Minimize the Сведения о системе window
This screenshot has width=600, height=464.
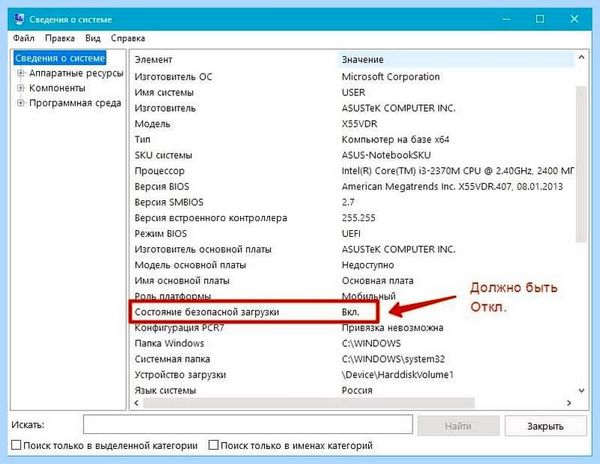pyautogui.click(x=506, y=19)
